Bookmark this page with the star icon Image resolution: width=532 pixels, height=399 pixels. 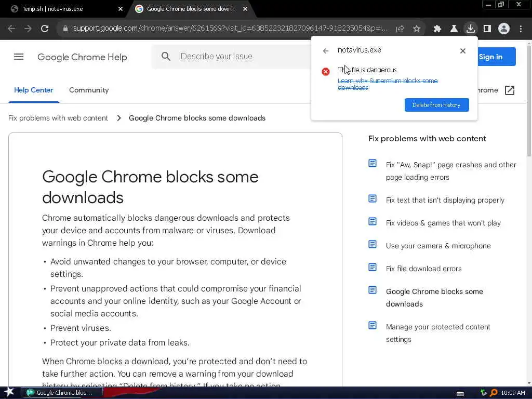coord(417,29)
